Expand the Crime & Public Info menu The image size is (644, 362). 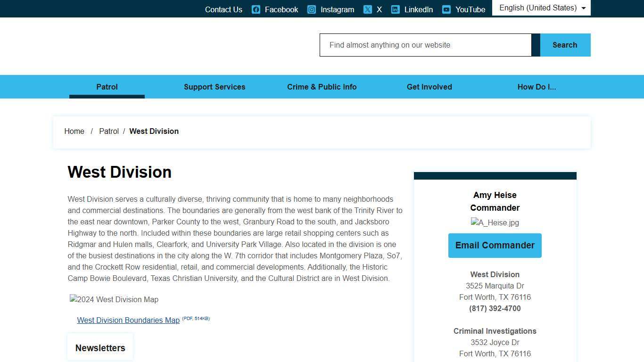[x=322, y=87]
